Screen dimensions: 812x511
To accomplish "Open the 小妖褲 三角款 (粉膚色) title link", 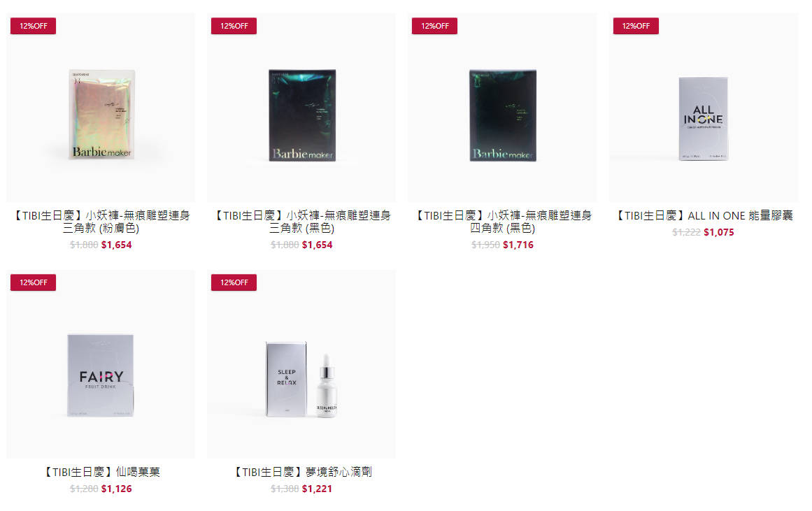I will click(101, 222).
